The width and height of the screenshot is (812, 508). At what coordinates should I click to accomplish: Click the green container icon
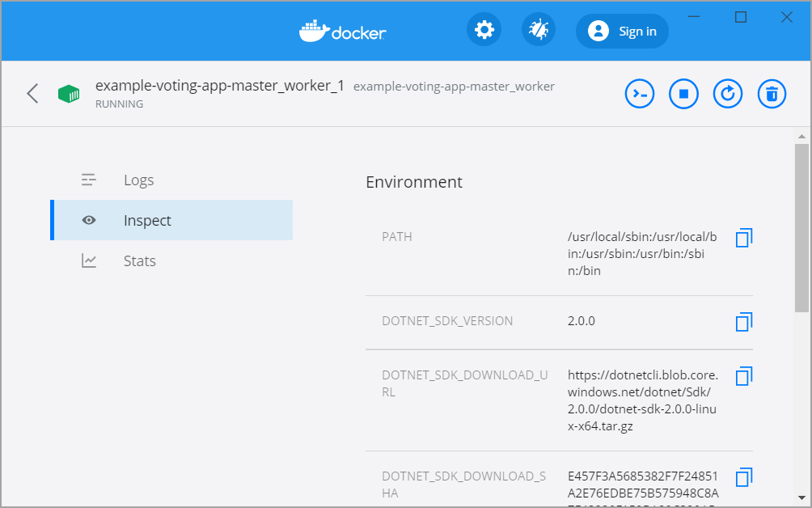pyautogui.click(x=69, y=94)
